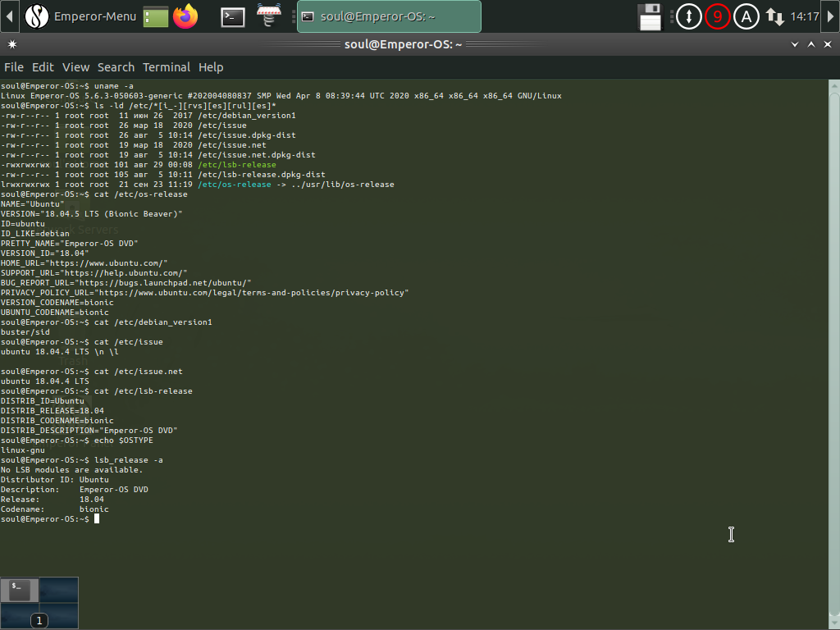Click the 14:17 clock
The width and height of the screenshot is (840, 630).
click(x=805, y=16)
